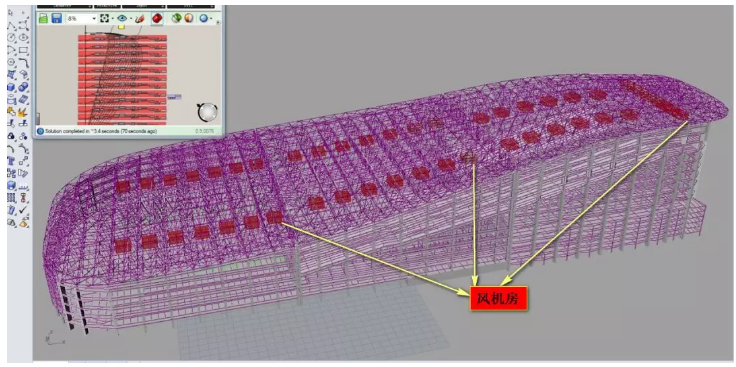Select the Boolean union tool
Viewport: 736px width, 367px height.
click(23, 87)
